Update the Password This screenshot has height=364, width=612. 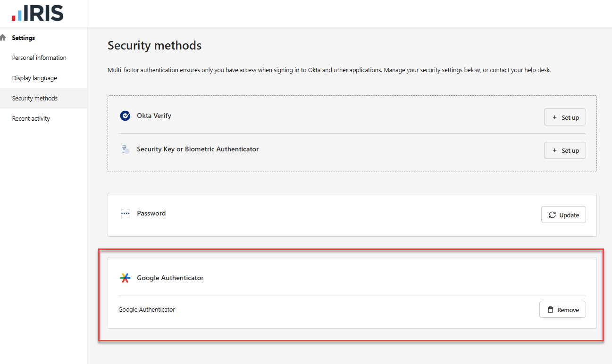(x=563, y=215)
